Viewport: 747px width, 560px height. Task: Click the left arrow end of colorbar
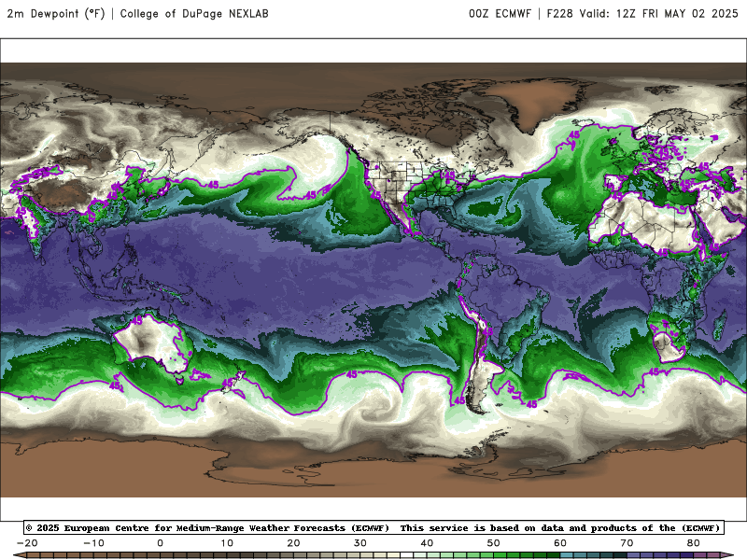tap(19, 555)
